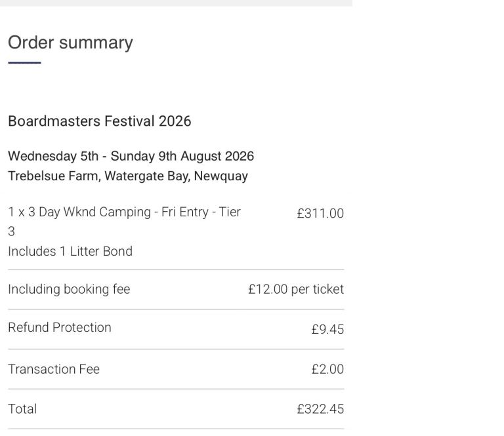Click the event dates line
Viewport: 504px width, 436px height.
131,157
